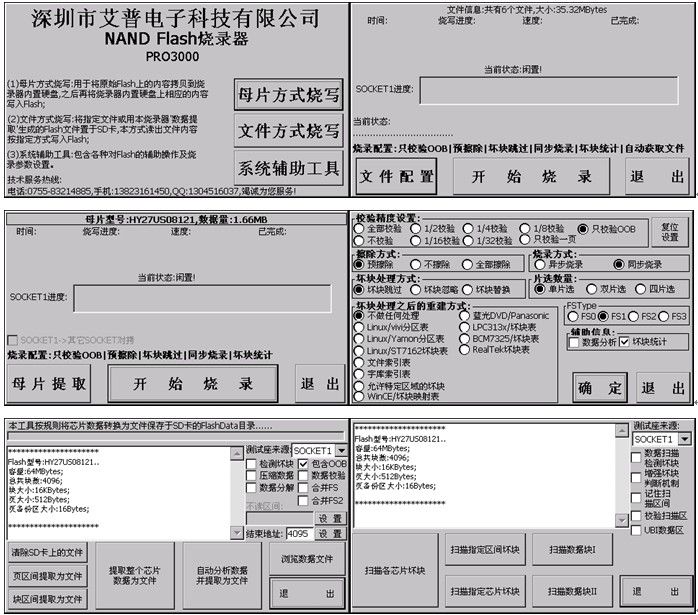Click the 复位设置 button
The image size is (698, 615).
670,232
